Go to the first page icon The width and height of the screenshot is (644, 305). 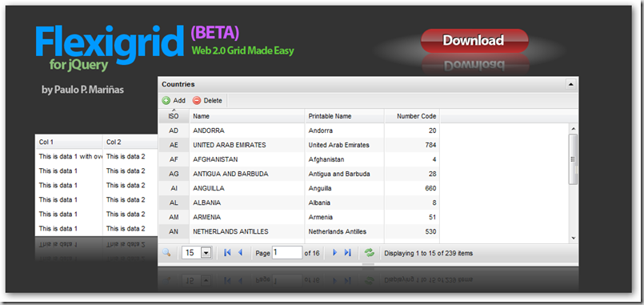click(227, 253)
